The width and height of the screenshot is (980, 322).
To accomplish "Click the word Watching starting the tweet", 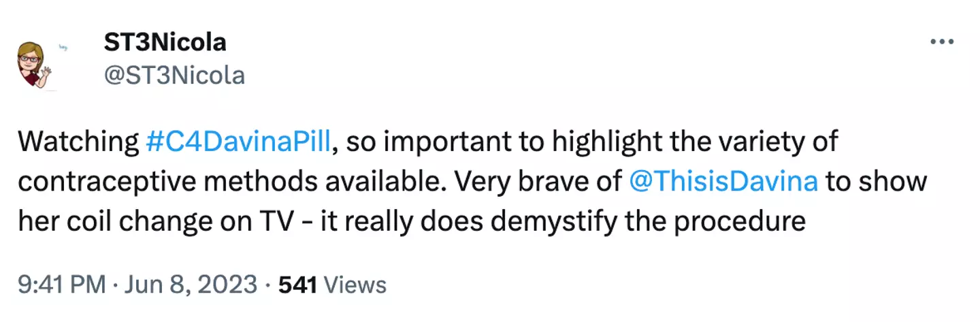I will coord(78,142).
